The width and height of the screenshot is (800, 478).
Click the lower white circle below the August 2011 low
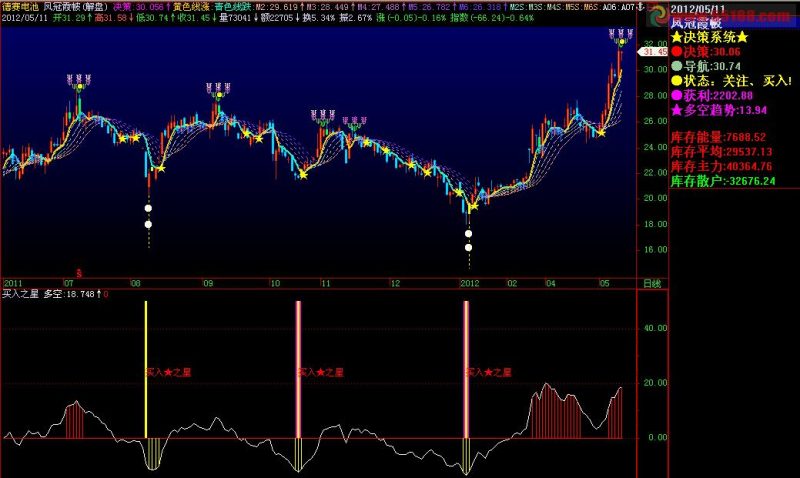click(148, 224)
